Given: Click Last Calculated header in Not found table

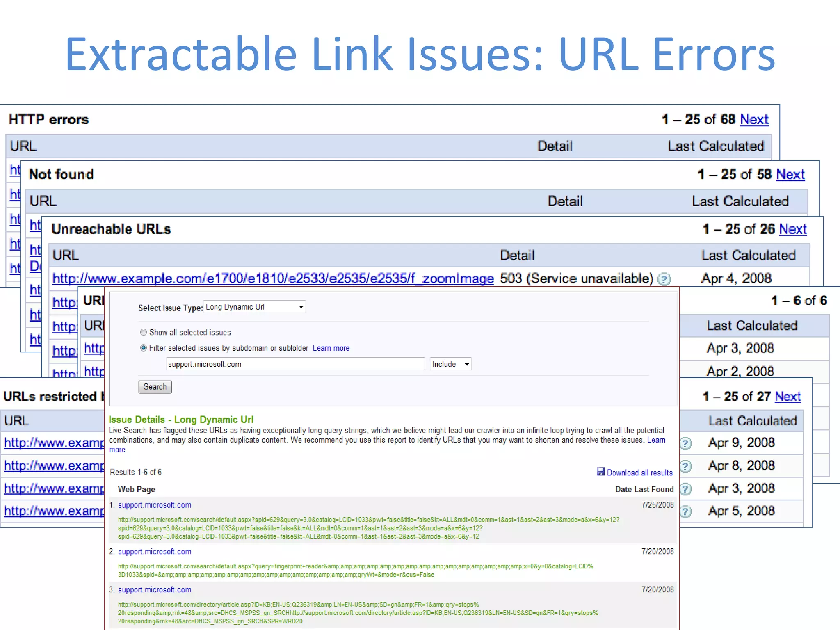Looking at the screenshot, I should (x=740, y=201).
